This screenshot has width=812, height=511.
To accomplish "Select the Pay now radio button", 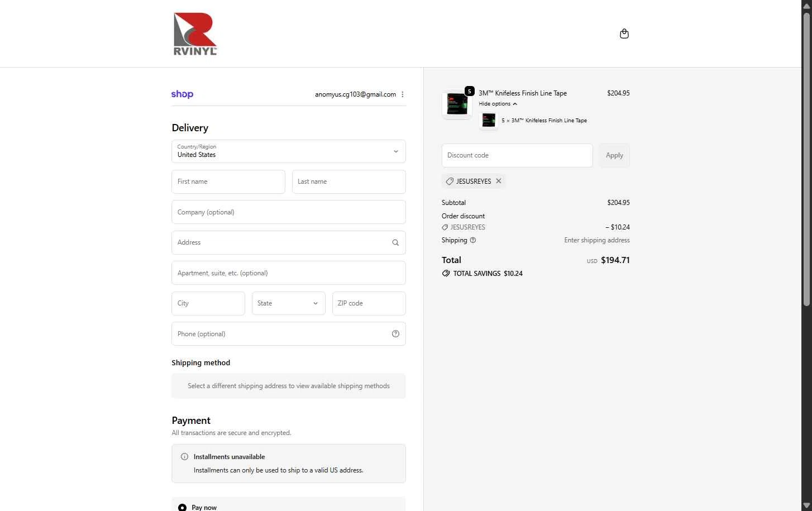I will tap(182, 507).
